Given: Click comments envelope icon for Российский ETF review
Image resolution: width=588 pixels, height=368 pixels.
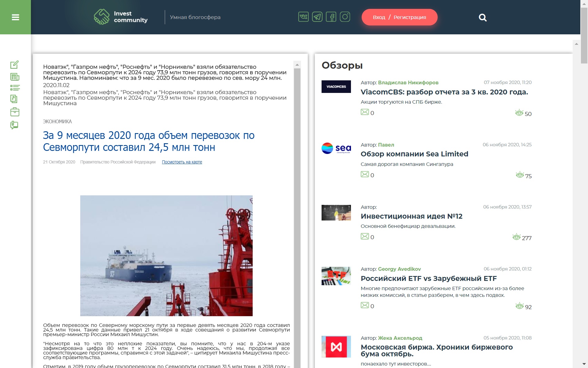Looking at the screenshot, I should point(365,305).
